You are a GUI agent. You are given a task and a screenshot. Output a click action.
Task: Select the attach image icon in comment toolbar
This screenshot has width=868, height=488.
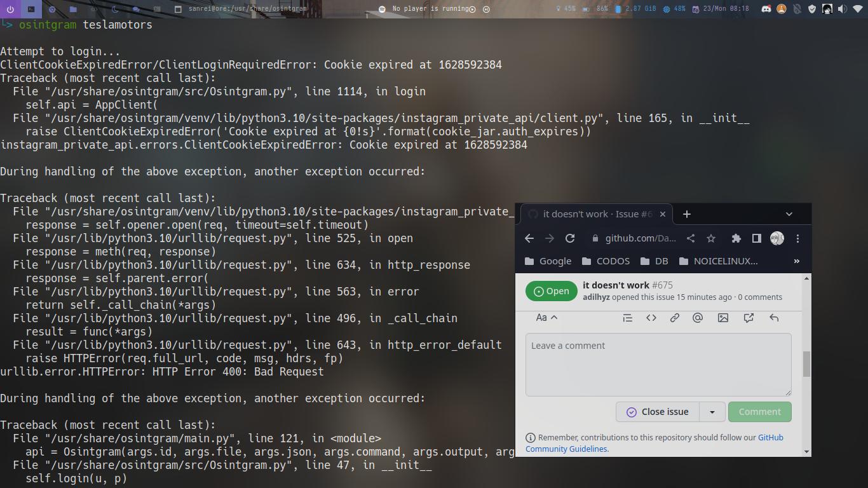[722, 318]
